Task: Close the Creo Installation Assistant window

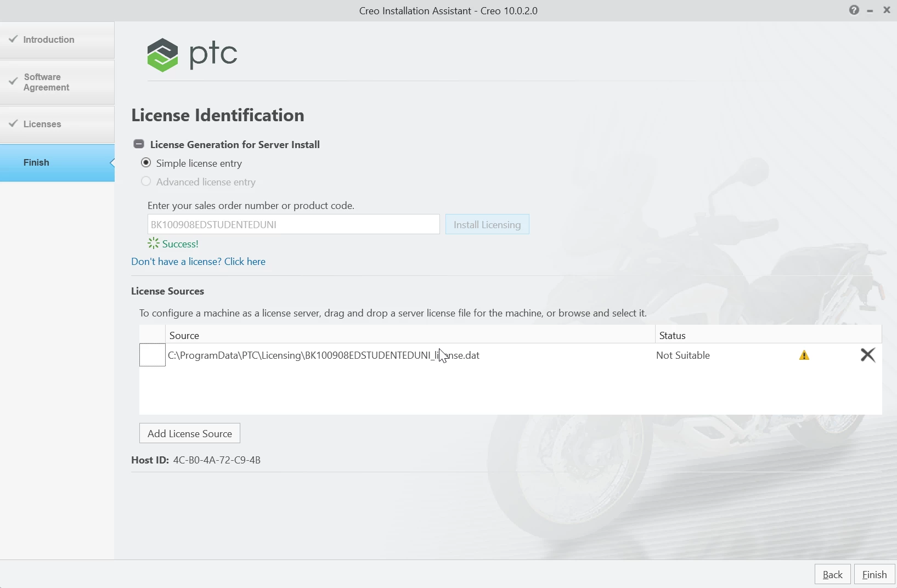Action: [x=887, y=10]
